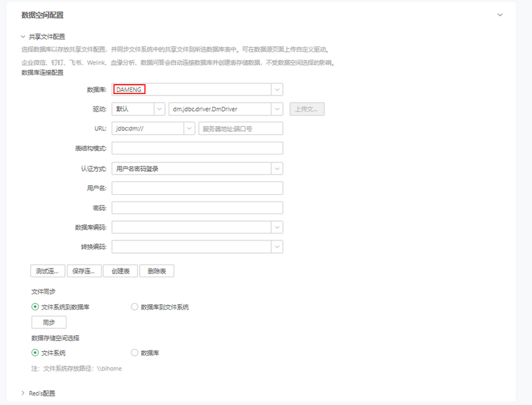Image resolution: width=532 pixels, height=405 pixels.
Task: Select 文件系统 storage radio option
Action: (35, 353)
